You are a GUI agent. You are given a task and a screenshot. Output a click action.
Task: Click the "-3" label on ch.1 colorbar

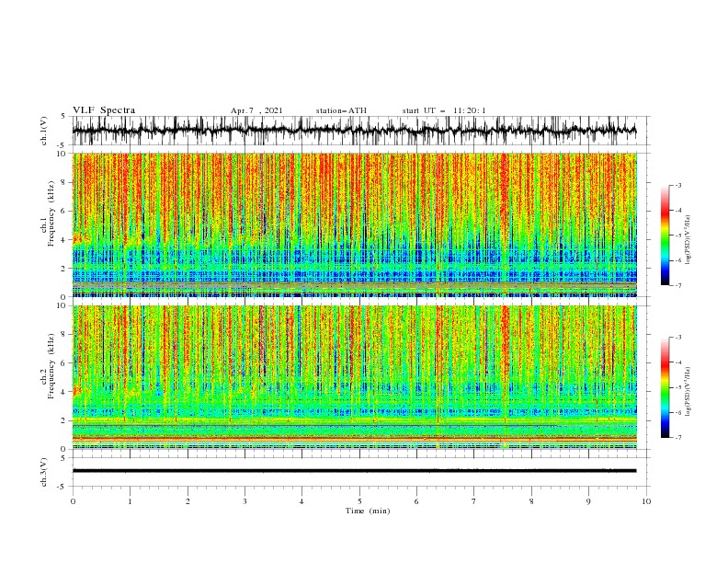tap(677, 185)
